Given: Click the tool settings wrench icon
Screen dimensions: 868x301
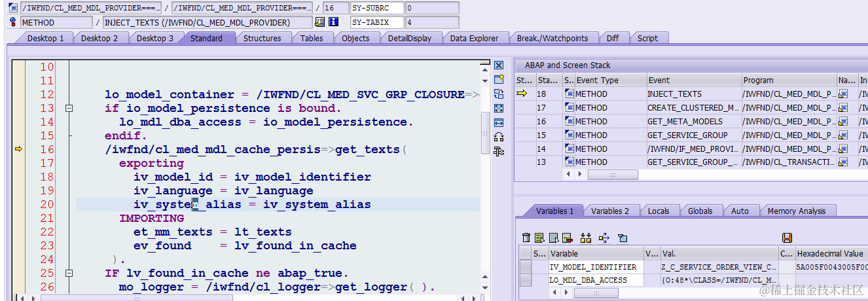Looking at the screenshot, I should [x=499, y=152].
